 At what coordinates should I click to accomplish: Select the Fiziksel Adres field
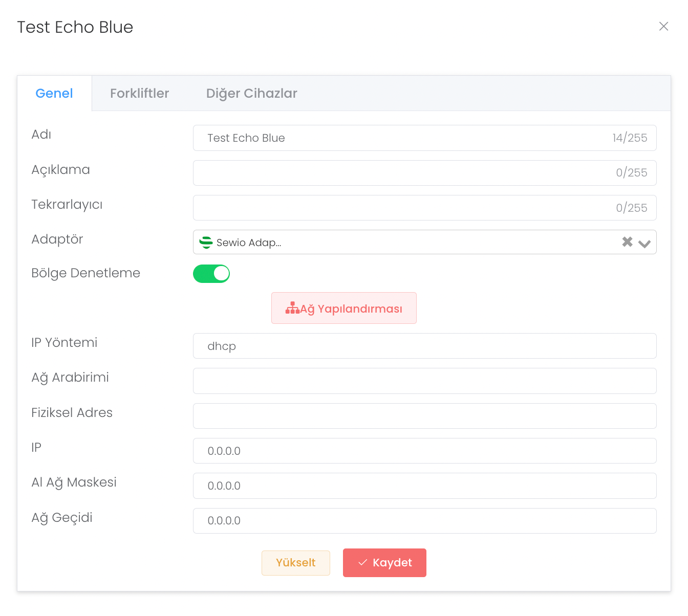click(424, 416)
